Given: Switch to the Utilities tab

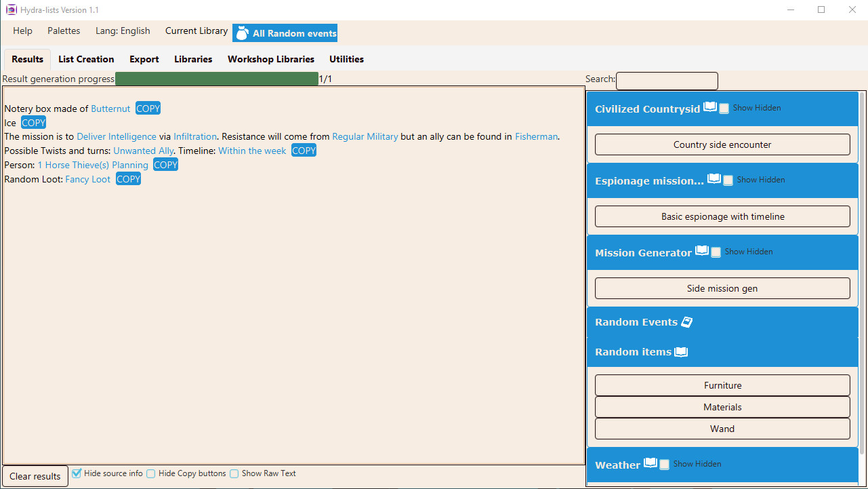Looking at the screenshot, I should click(346, 59).
